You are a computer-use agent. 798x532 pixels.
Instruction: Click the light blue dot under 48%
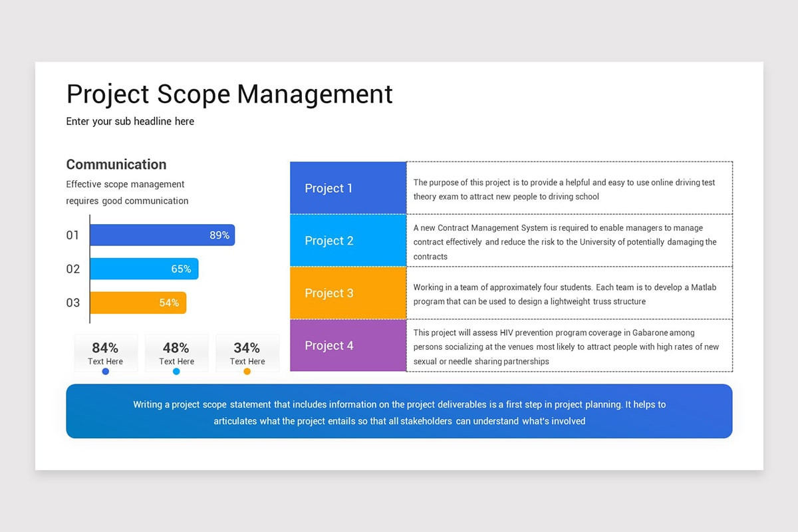(x=176, y=372)
